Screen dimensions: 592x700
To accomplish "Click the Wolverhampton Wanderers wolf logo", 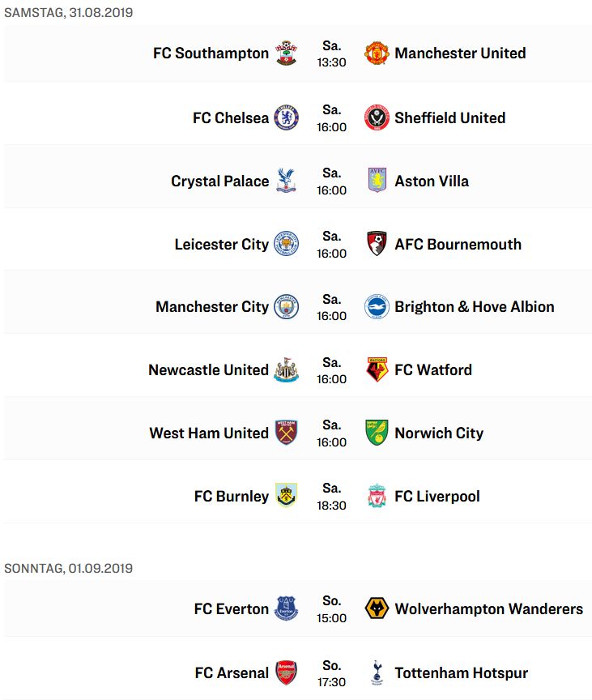I will tap(377, 608).
